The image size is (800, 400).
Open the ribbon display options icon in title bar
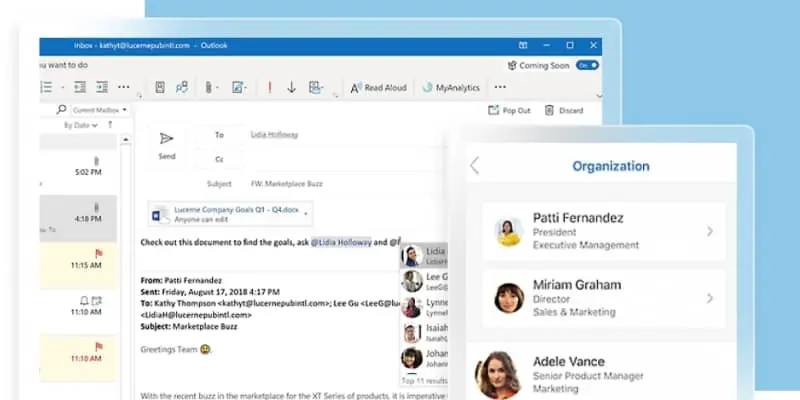tap(523, 45)
